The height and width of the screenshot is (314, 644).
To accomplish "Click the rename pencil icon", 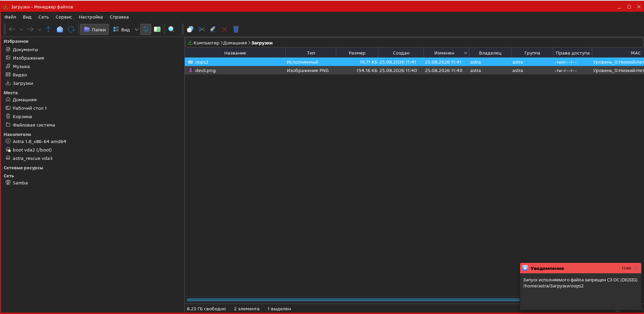I will tap(213, 29).
